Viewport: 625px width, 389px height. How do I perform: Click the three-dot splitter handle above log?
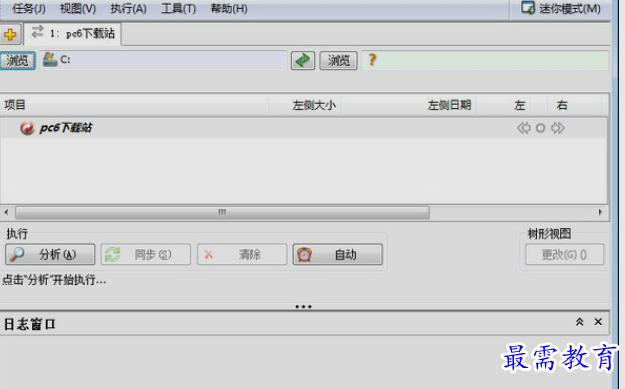click(x=303, y=306)
